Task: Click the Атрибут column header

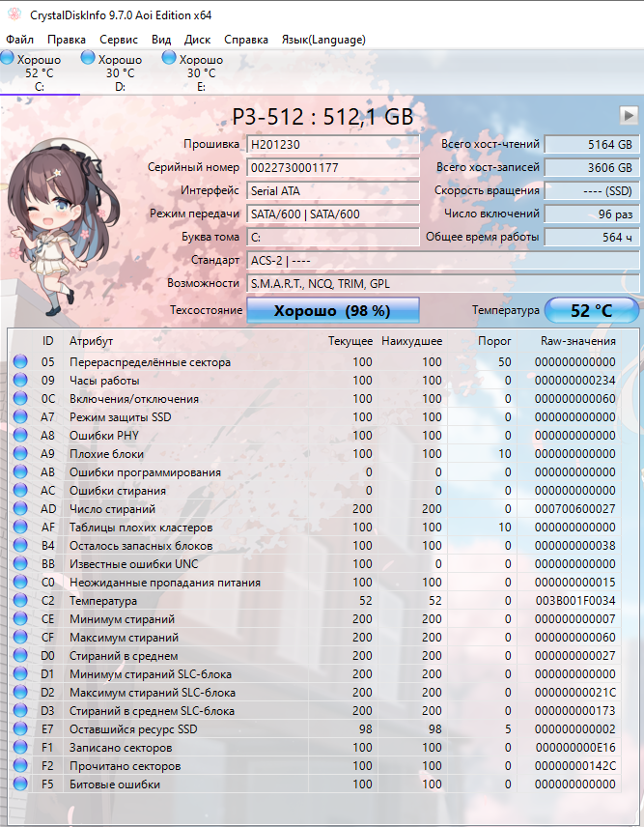Action: [91, 341]
